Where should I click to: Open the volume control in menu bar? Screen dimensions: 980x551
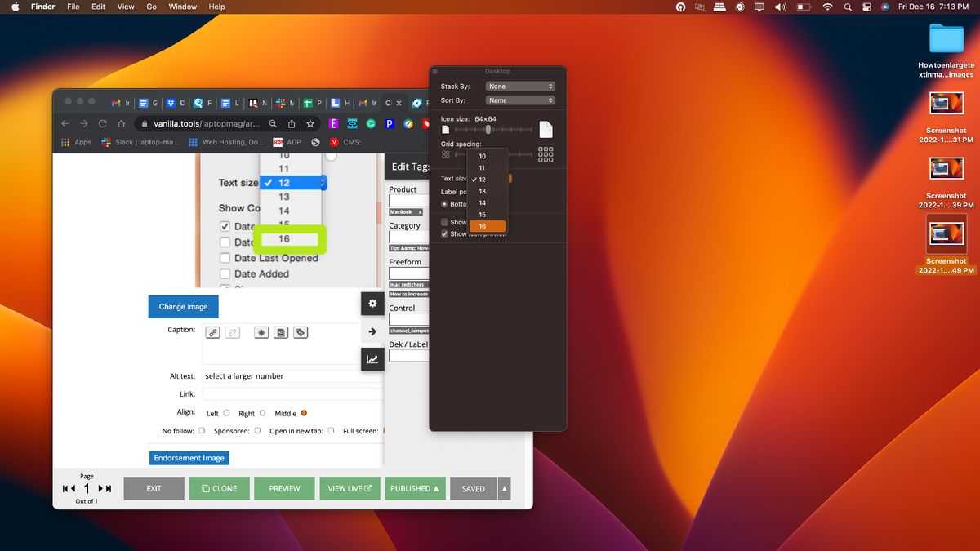(x=781, y=7)
